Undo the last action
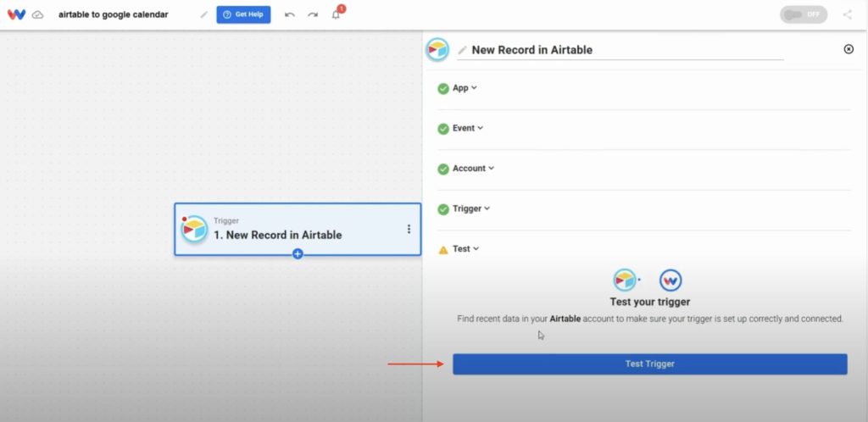The width and height of the screenshot is (868, 422). 290,15
